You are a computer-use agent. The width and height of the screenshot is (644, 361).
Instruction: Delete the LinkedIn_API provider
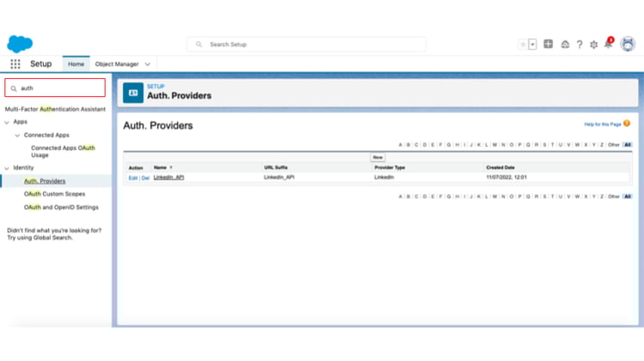pyautogui.click(x=145, y=178)
